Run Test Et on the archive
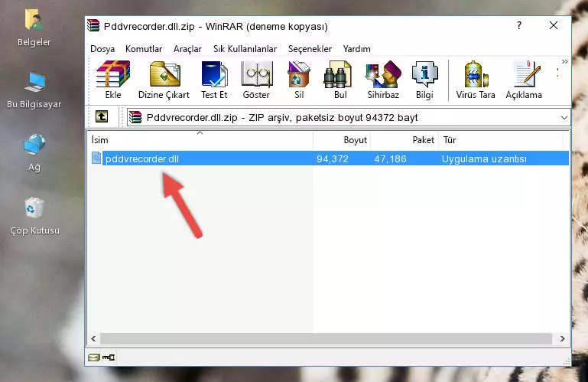588x382 pixels. point(214,80)
